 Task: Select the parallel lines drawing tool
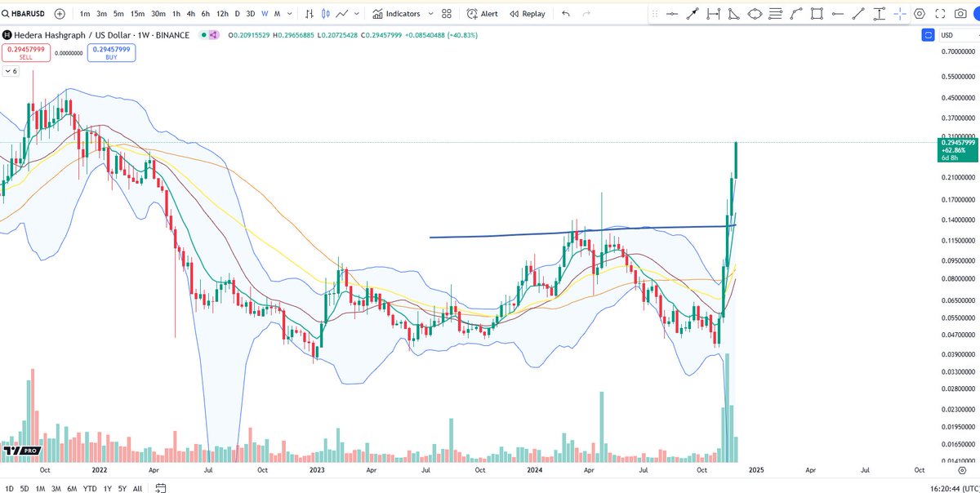775,14
